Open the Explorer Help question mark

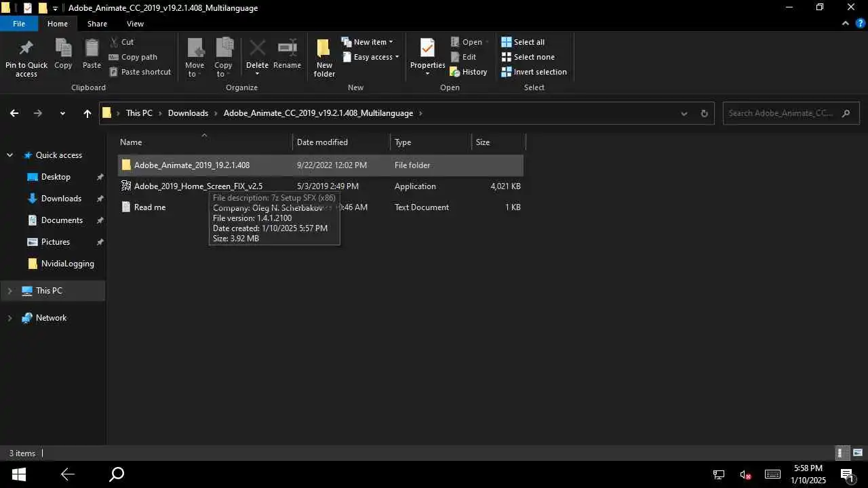pos(860,23)
